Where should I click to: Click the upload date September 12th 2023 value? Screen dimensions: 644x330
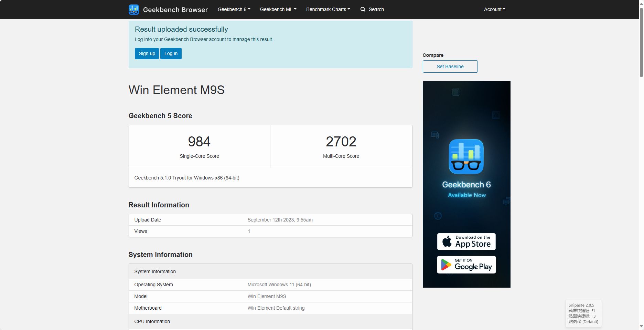click(x=280, y=220)
